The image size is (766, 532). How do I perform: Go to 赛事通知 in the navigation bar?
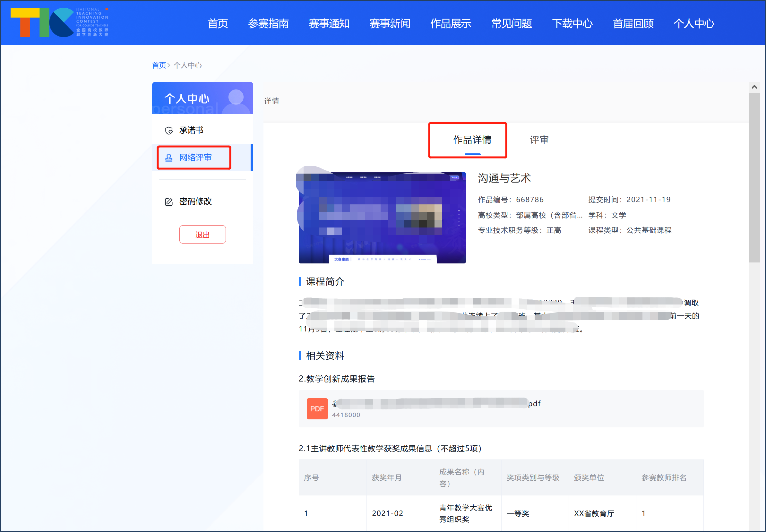(x=329, y=23)
